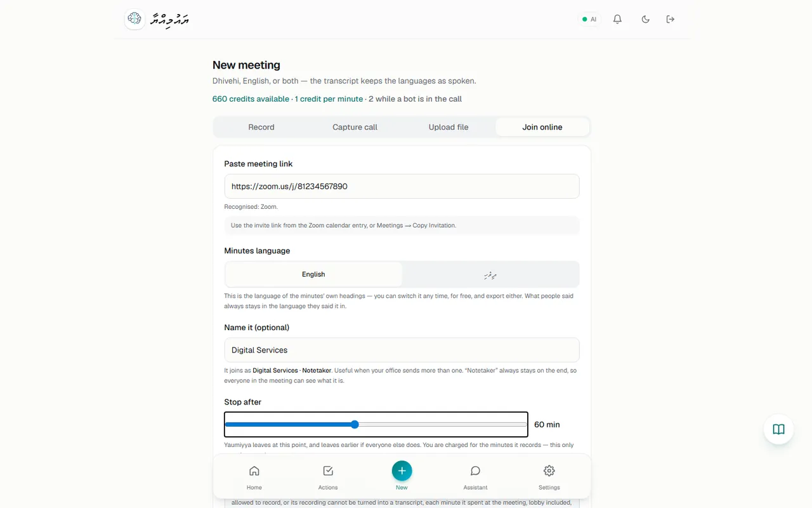Open Actions checklist in bottom bar

pos(328,478)
